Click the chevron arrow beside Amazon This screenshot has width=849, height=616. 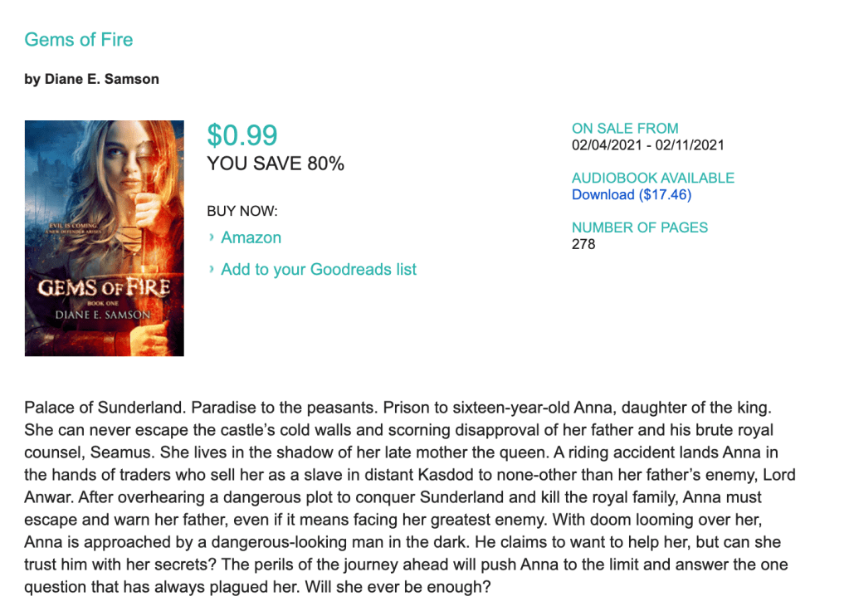212,238
